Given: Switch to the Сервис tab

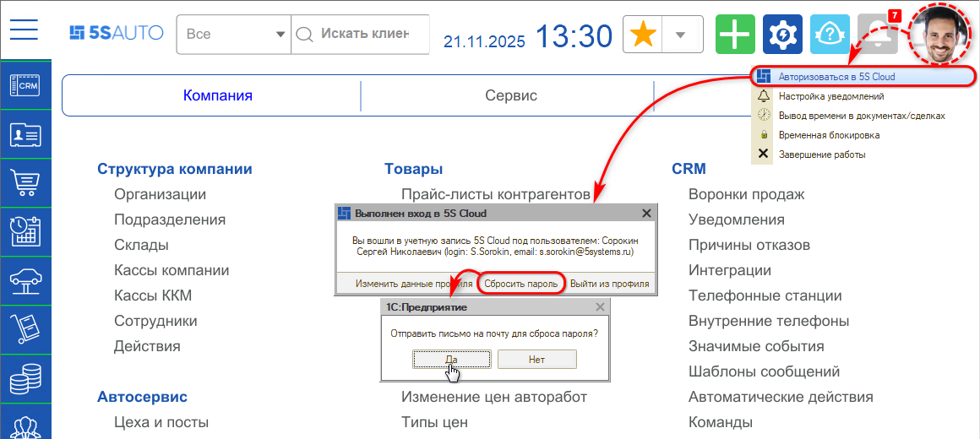Looking at the screenshot, I should click(x=510, y=95).
